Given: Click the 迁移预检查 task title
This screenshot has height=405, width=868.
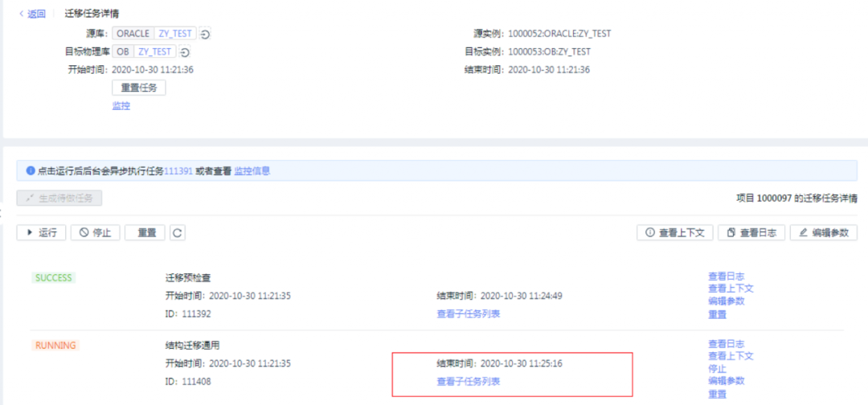Looking at the screenshot, I should pyautogui.click(x=188, y=277).
